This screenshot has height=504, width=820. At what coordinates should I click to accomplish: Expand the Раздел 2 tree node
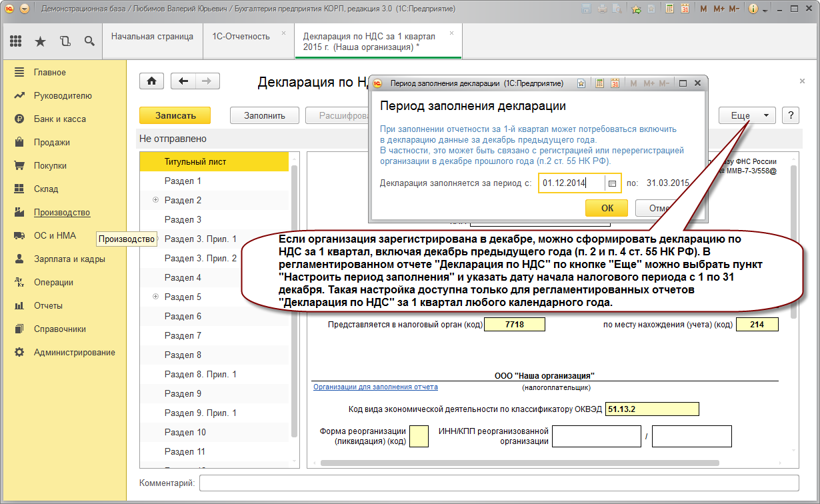(x=156, y=200)
